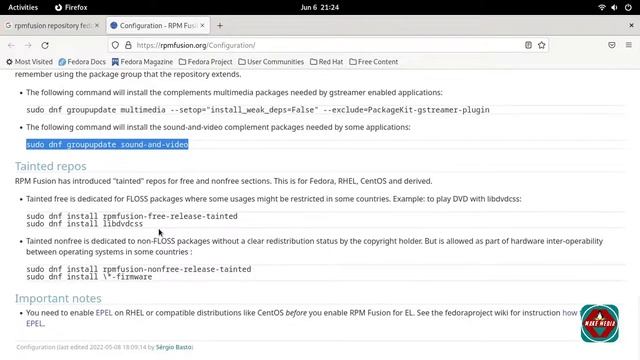Viewport: 640px width, 360px height.
Task: Expand the User Communities bookmarks folder
Action: point(271,62)
